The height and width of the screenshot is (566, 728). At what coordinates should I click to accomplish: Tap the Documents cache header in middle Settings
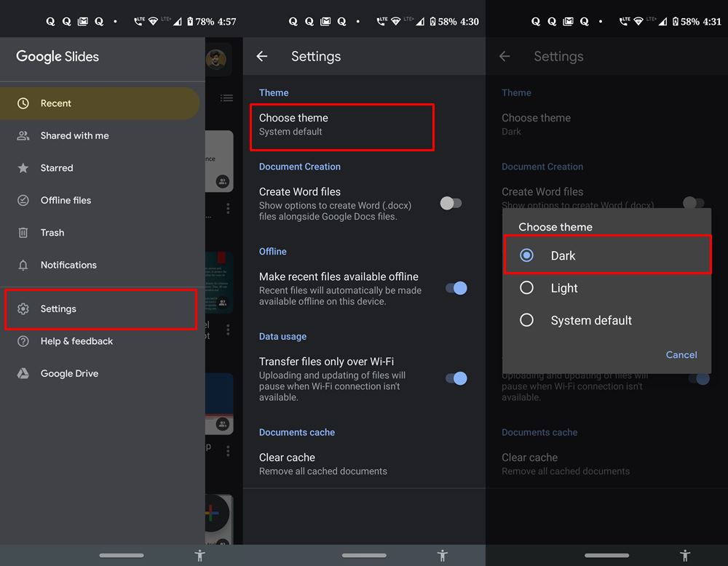[x=297, y=432]
